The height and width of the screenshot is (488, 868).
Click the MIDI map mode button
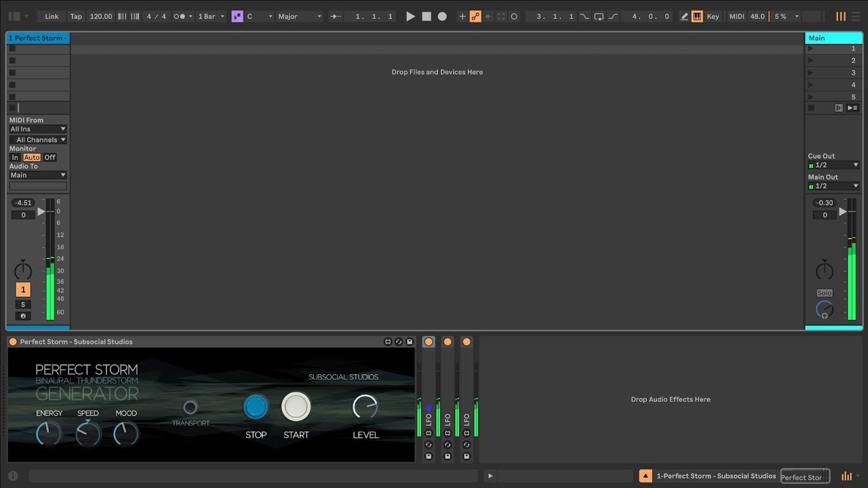pyautogui.click(x=736, y=16)
